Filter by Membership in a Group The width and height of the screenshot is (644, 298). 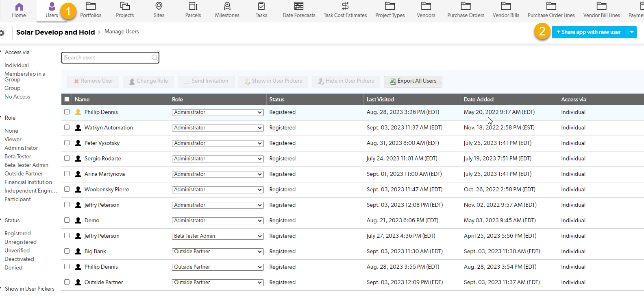25,77
